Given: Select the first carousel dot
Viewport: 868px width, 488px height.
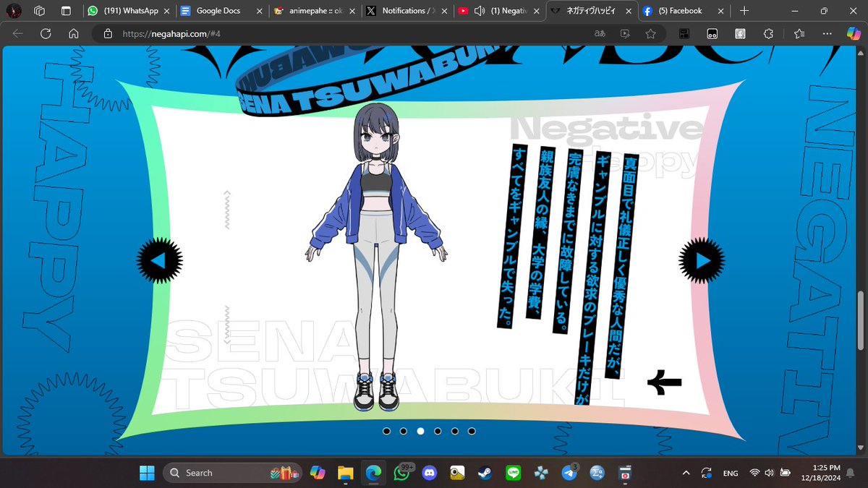Looking at the screenshot, I should 386,431.
